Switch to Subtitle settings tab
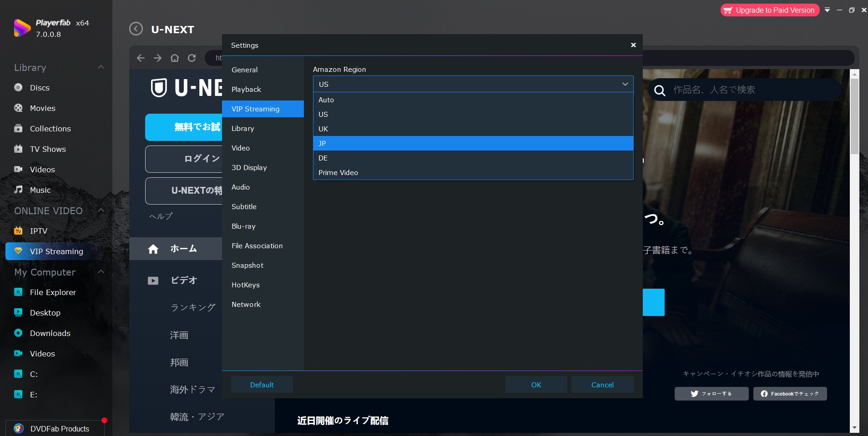Viewport: 868px width, 436px height. (263, 206)
